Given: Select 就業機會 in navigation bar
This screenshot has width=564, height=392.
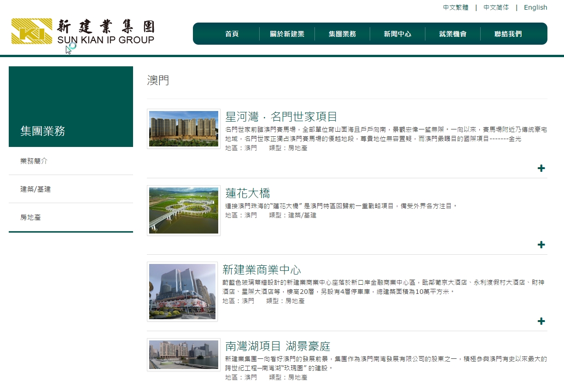Looking at the screenshot, I should pos(453,34).
